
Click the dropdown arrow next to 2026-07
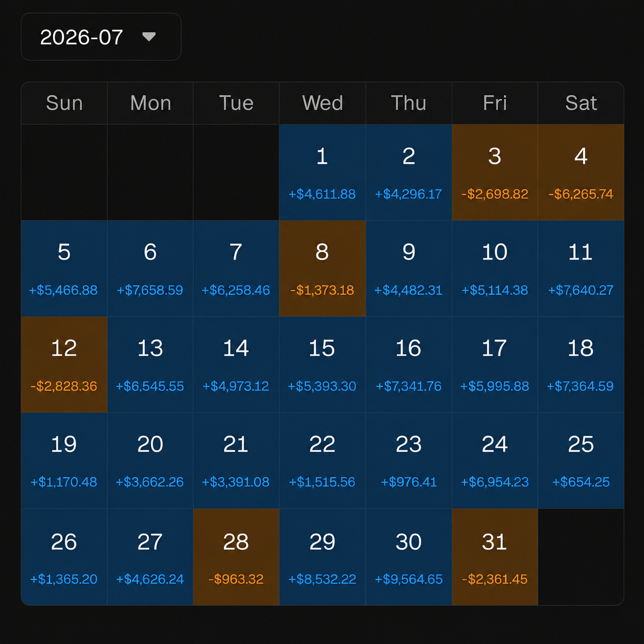click(x=149, y=37)
